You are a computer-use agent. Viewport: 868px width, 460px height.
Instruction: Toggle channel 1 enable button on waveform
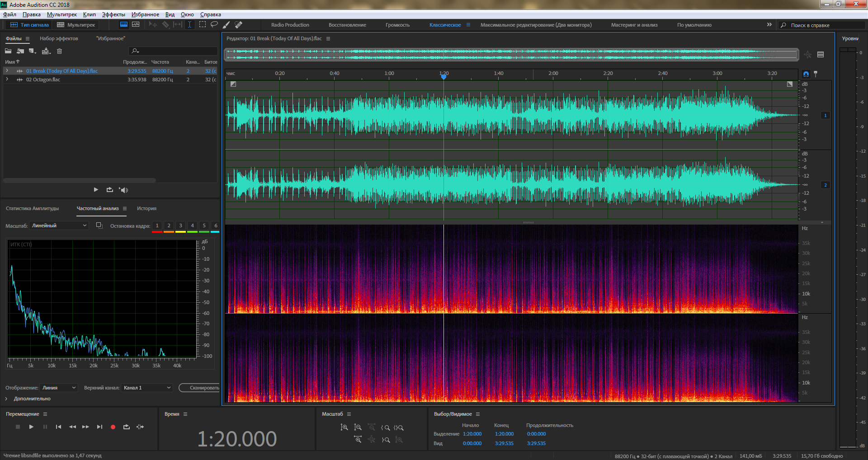825,116
